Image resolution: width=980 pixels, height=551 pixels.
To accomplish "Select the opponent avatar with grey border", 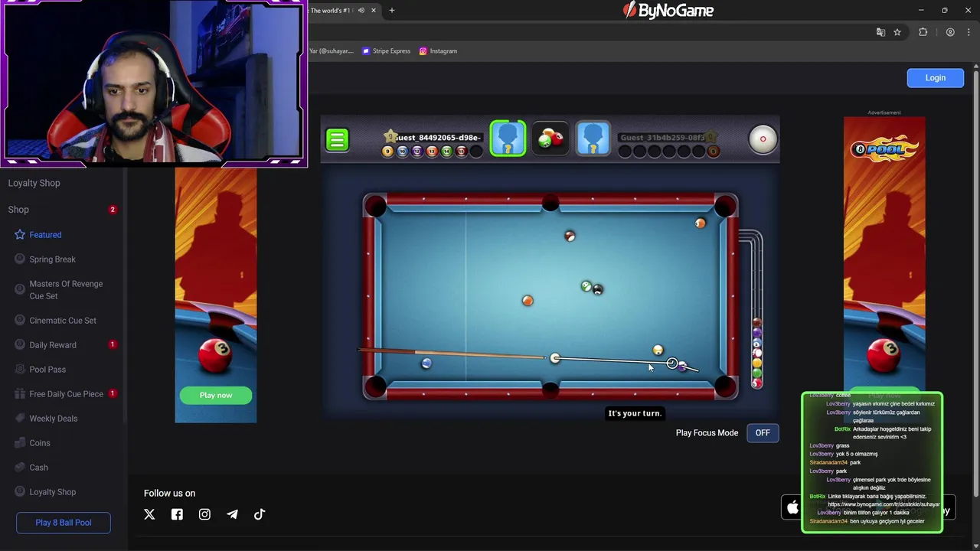I will pos(593,139).
